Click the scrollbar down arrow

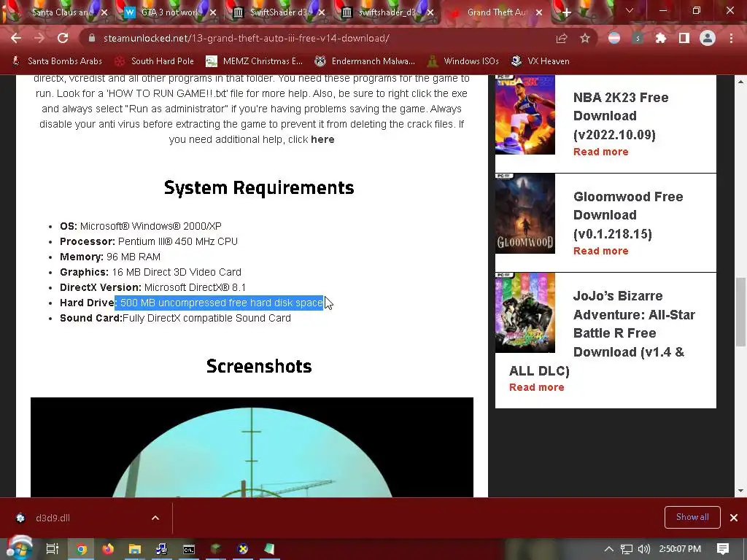point(741,491)
